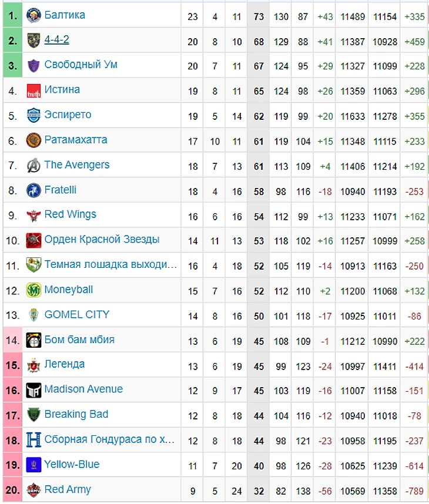Click the Балтика team logo icon
The width and height of the screenshot is (429, 504).
33,15
